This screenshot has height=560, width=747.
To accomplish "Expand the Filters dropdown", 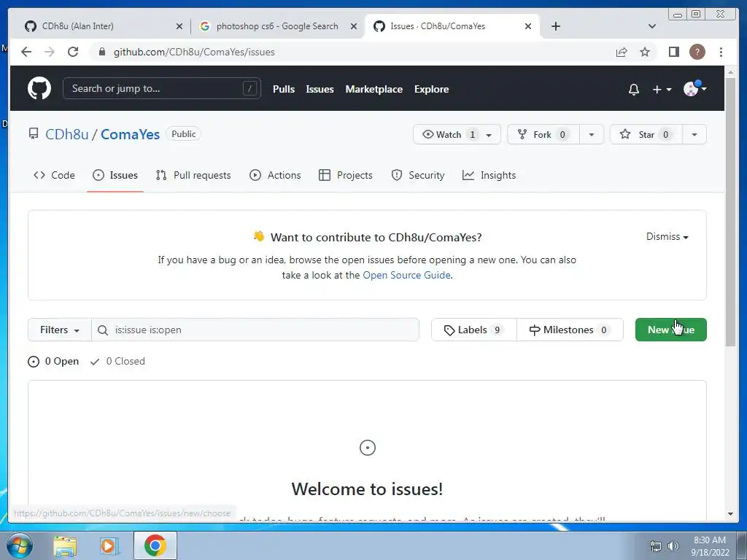I will [60, 330].
